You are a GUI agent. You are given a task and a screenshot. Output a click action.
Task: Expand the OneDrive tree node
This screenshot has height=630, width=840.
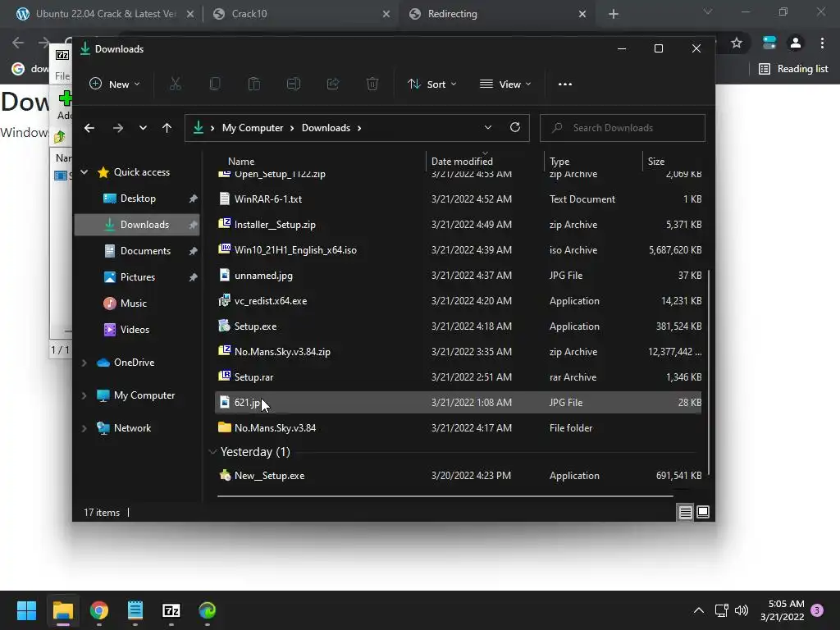84,363
